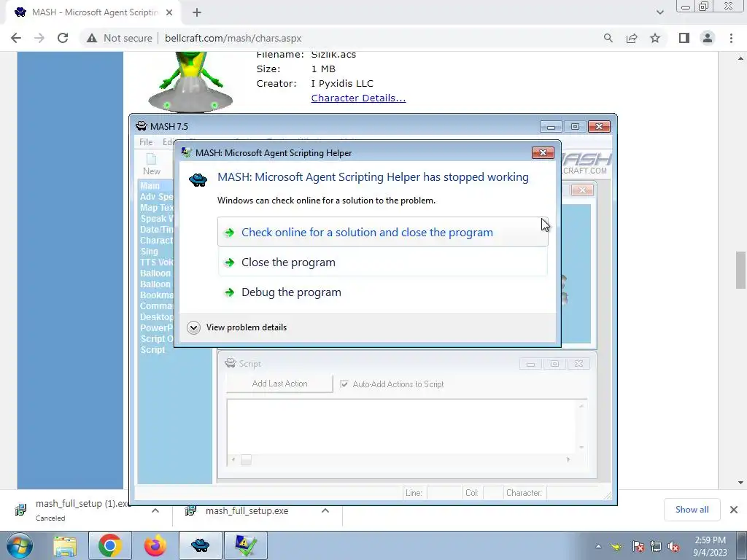
Task: Switch to MASH Microsoft Agent Scripting tab
Action: pos(94,13)
